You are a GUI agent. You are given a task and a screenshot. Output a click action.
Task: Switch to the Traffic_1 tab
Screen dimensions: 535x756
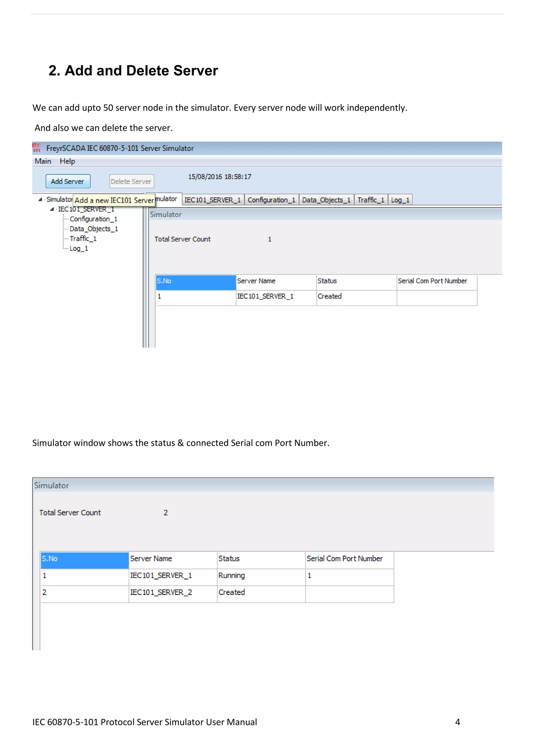coord(371,200)
